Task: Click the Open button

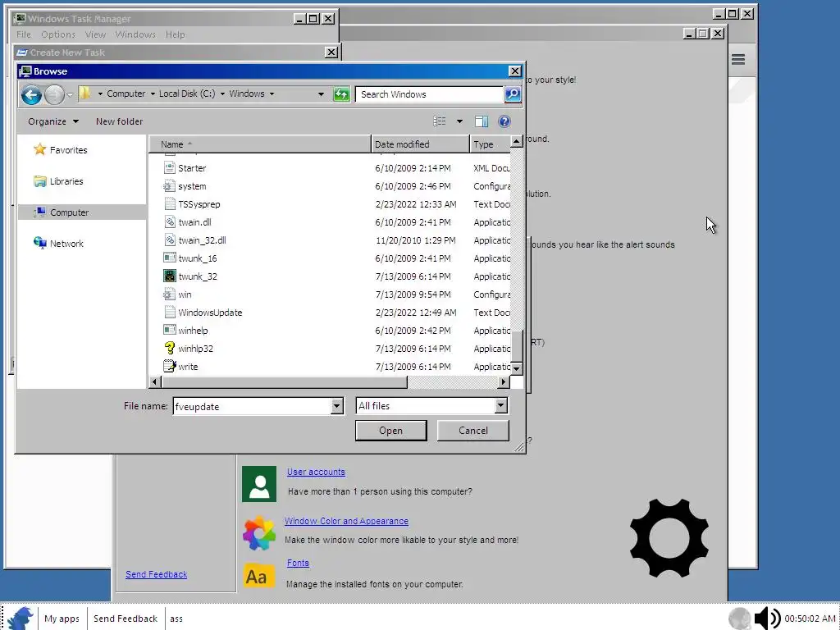Action: click(x=391, y=430)
